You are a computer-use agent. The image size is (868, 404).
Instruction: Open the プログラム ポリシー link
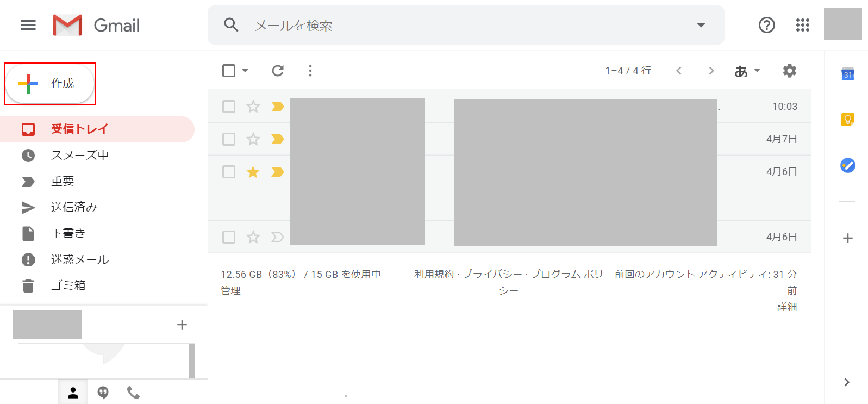tap(566, 274)
